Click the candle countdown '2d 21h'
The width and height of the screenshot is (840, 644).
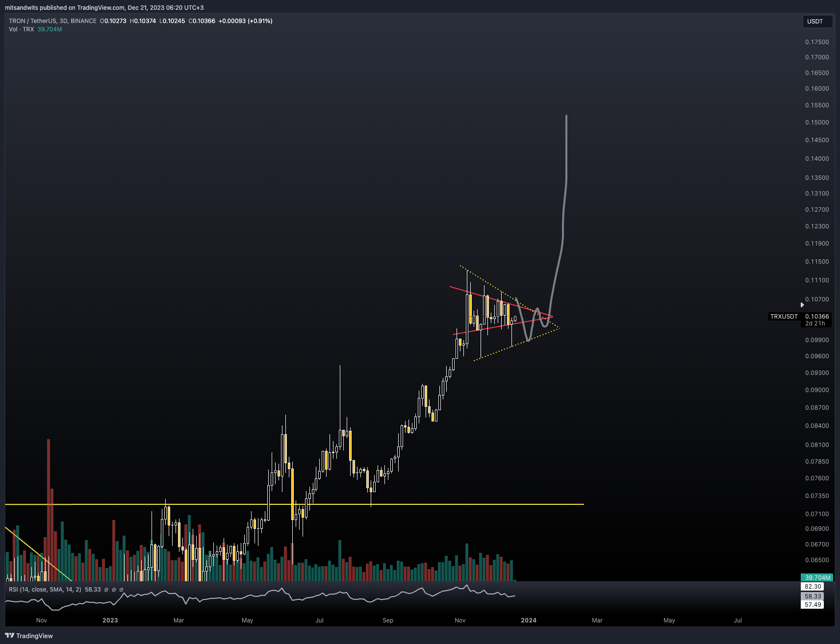pyautogui.click(x=815, y=323)
